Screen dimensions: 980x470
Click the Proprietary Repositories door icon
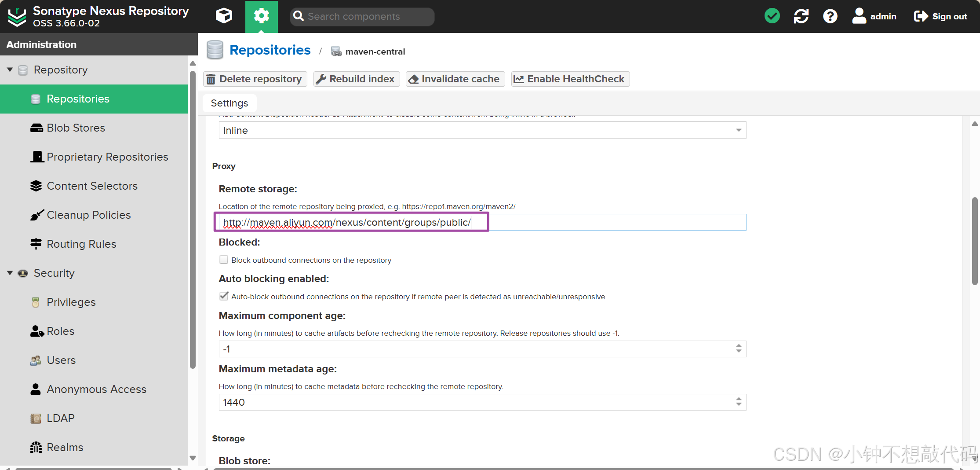37,157
